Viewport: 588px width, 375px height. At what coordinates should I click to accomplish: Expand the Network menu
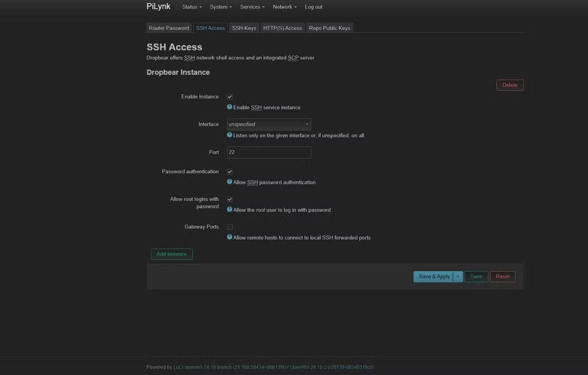click(x=284, y=7)
